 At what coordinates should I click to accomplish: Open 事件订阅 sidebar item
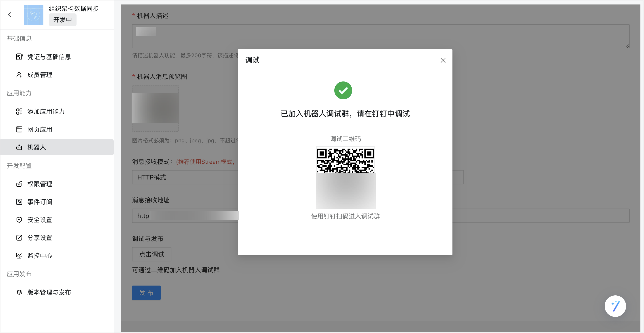click(57, 202)
